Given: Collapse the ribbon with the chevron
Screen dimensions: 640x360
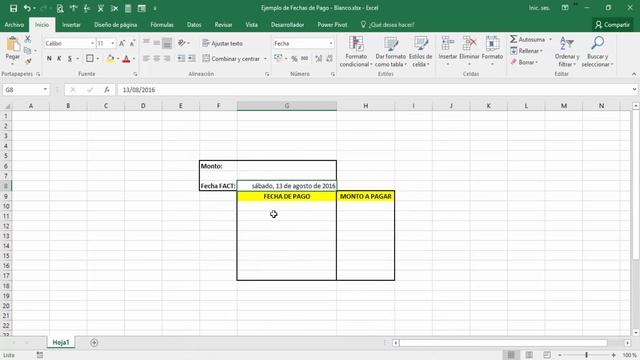Looking at the screenshot, I should (634, 74).
